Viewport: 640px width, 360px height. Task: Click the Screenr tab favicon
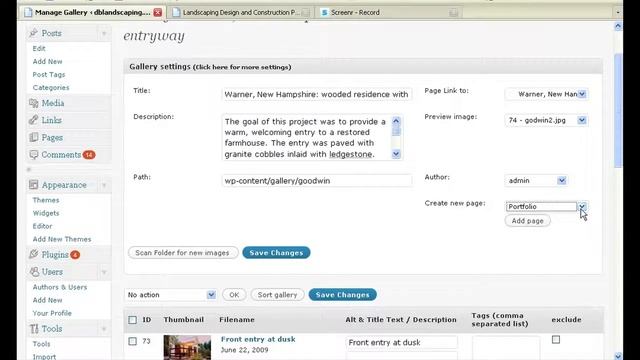(x=324, y=12)
